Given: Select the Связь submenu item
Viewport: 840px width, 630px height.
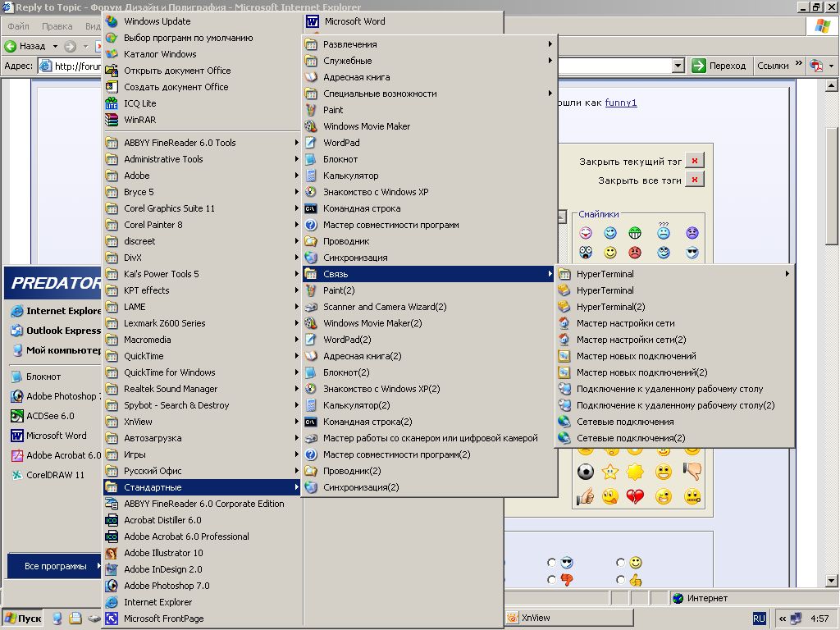Looking at the screenshot, I should coord(429,274).
